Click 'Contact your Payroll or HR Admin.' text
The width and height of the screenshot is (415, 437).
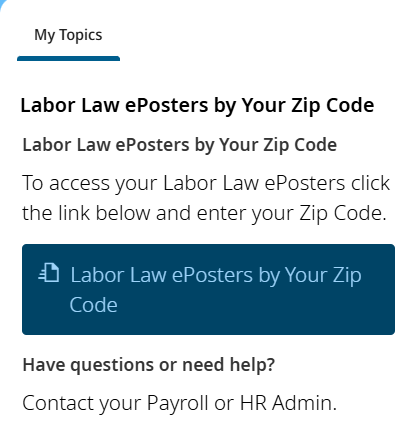coord(180,403)
